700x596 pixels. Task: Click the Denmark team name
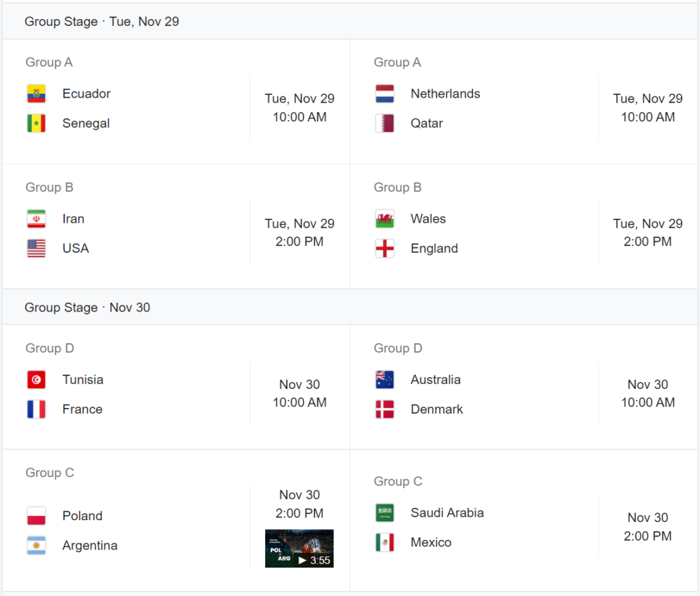click(437, 409)
